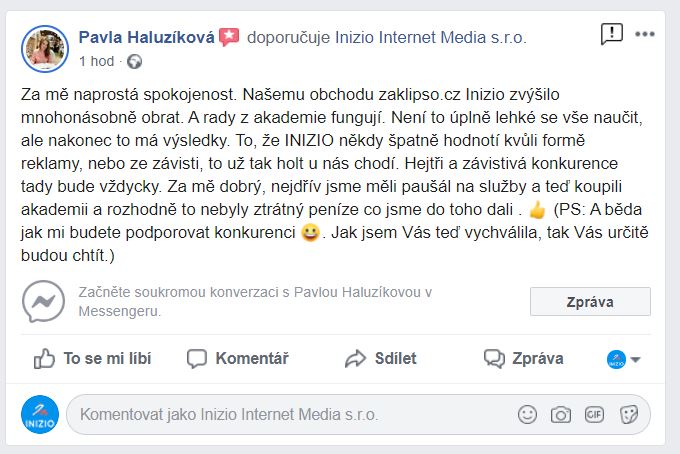This screenshot has height=454, width=680.
Task: Click the Komentář action
Action: click(x=238, y=359)
